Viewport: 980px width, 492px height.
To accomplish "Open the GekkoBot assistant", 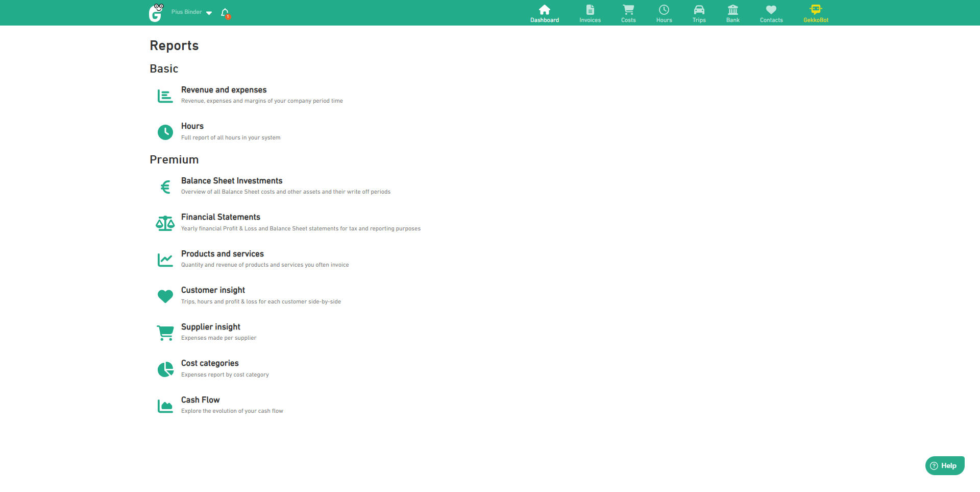I will click(x=816, y=13).
